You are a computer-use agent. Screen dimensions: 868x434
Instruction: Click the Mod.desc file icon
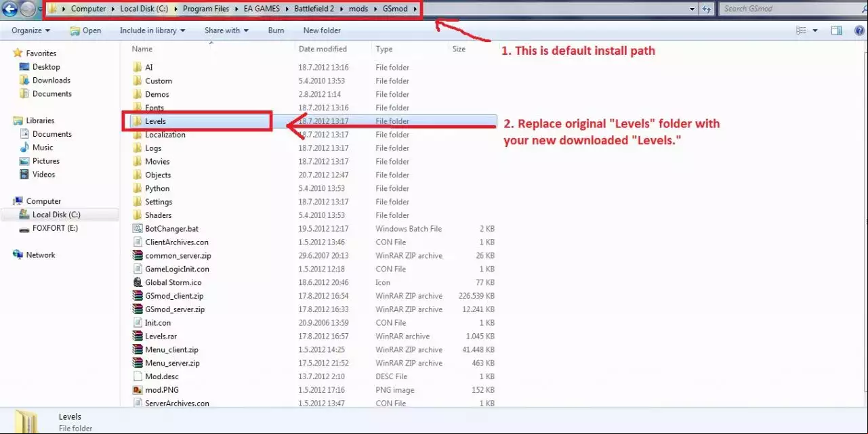pos(138,376)
